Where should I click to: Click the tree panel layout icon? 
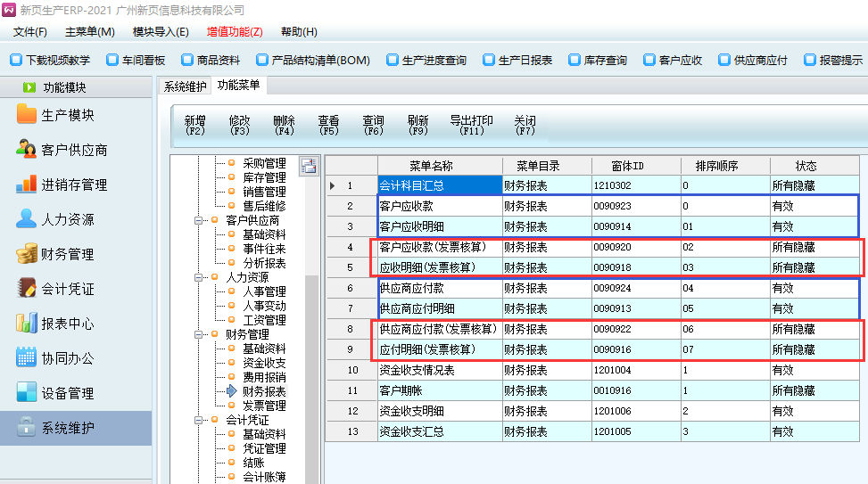point(309,166)
